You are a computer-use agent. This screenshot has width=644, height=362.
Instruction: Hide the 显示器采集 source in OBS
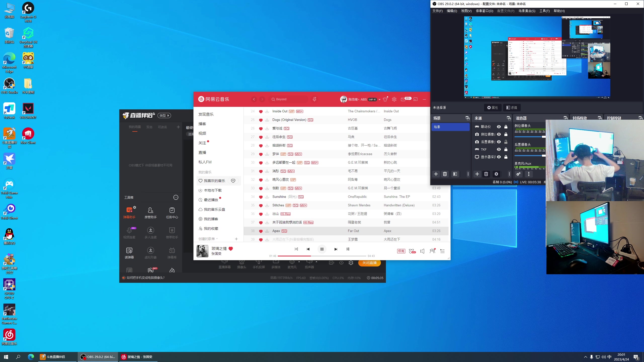pyautogui.click(x=499, y=157)
